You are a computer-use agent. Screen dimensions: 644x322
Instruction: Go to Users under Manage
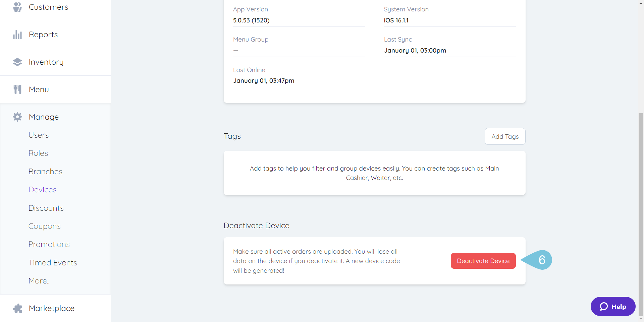pyautogui.click(x=39, y=135)
